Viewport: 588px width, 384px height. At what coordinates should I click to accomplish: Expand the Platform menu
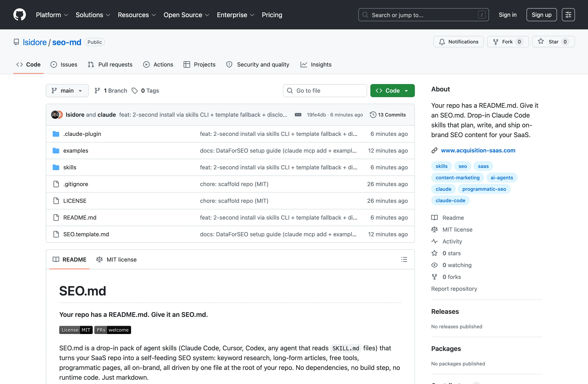[x=52, y=15]
